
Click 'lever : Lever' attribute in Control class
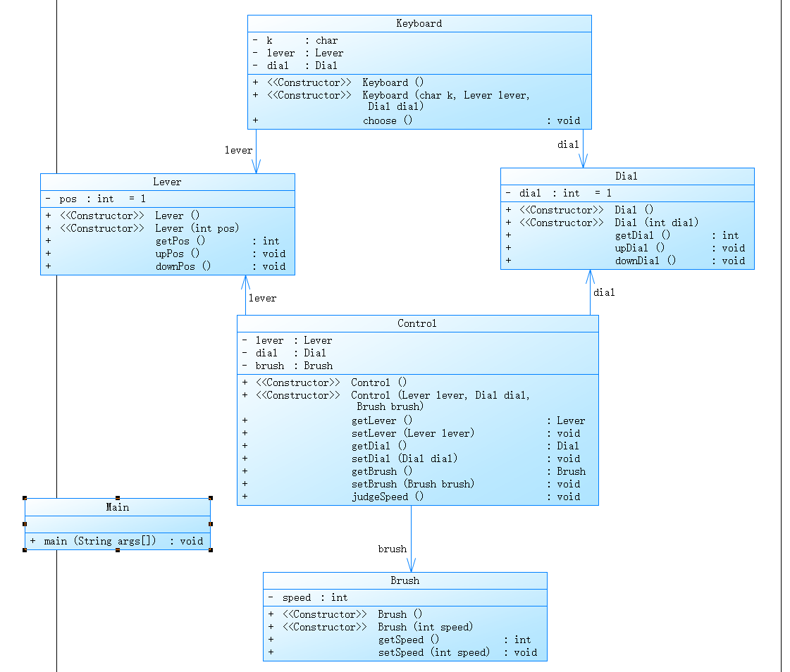[288, 340]
